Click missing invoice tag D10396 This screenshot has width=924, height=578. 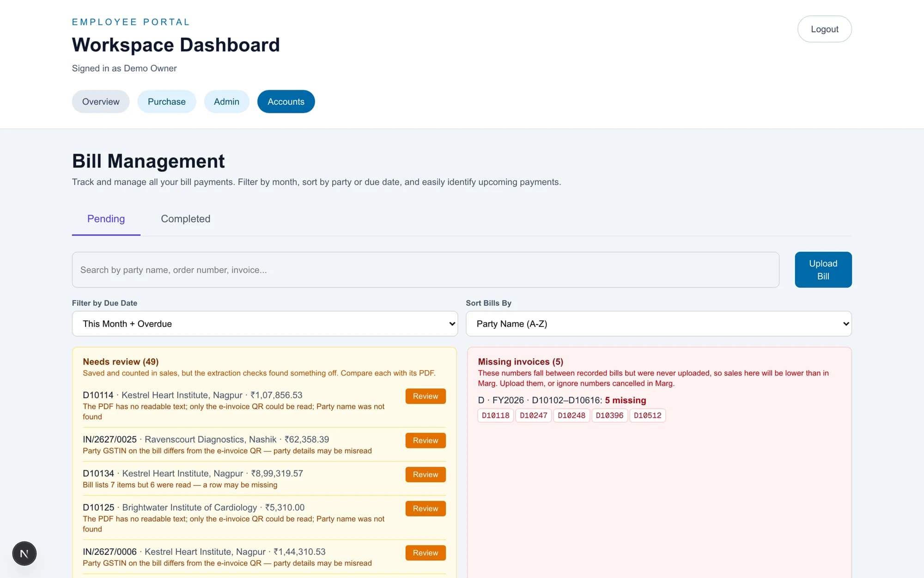click(609, 416)
